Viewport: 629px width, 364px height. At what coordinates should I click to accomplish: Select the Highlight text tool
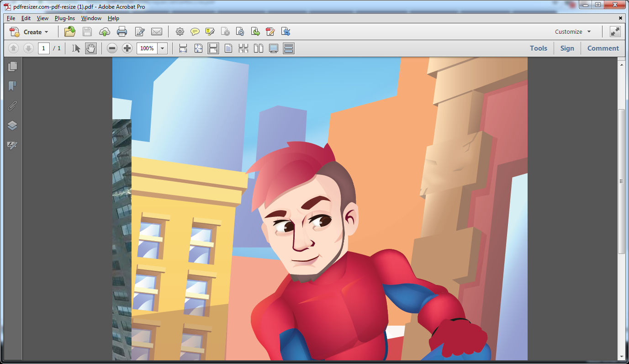[x=210, y=32]
